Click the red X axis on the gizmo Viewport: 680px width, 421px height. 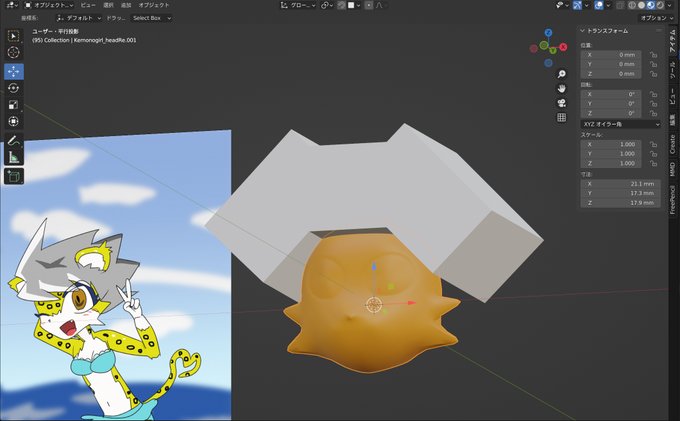tap(563, 47)
